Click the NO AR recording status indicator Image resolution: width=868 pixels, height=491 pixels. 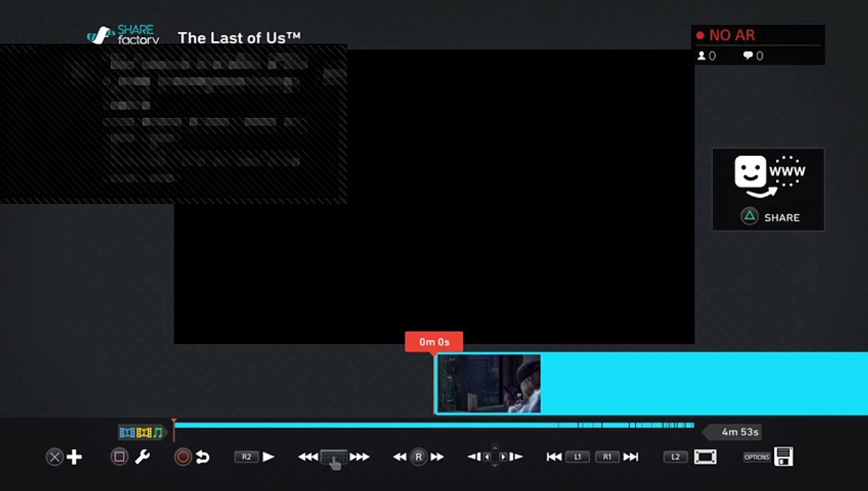(725, 35)
